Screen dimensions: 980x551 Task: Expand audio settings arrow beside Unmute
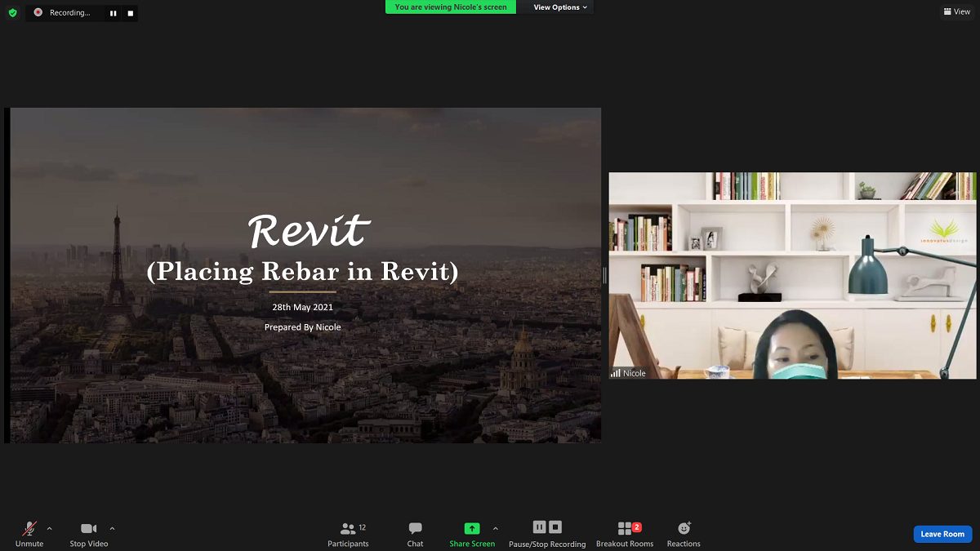tap(49, 528)
